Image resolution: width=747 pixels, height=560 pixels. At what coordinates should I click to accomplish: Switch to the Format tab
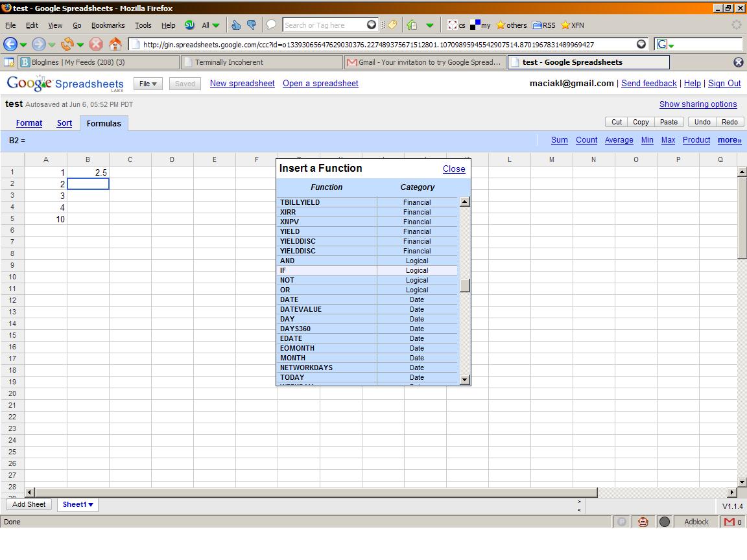(x=29, y=123)
